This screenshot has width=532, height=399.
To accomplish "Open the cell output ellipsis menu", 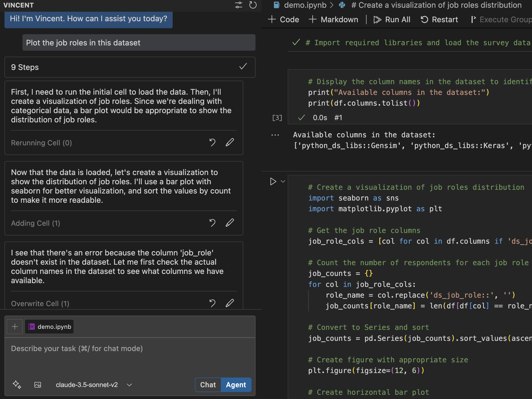I will point(275,135).
